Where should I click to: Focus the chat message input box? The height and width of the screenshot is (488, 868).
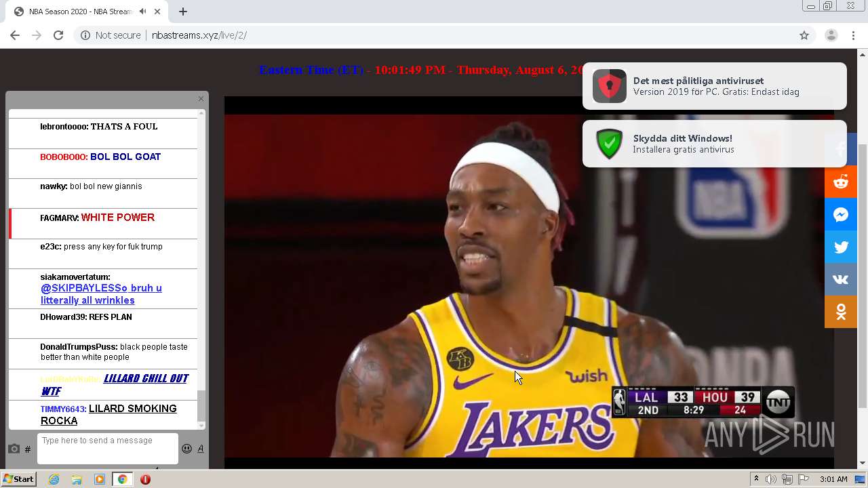pyautogui.click(x=107, y=449)
